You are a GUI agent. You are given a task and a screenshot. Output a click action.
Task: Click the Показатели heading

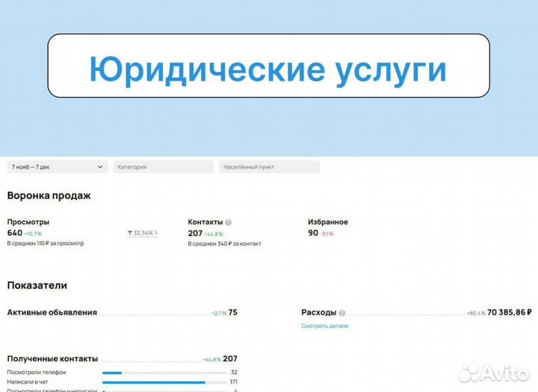click(37, 285)
